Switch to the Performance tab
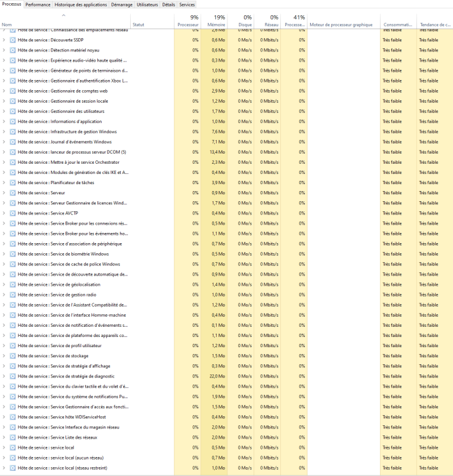The height and width of the screenshot is (476, 453). click(x=38, y=4)
